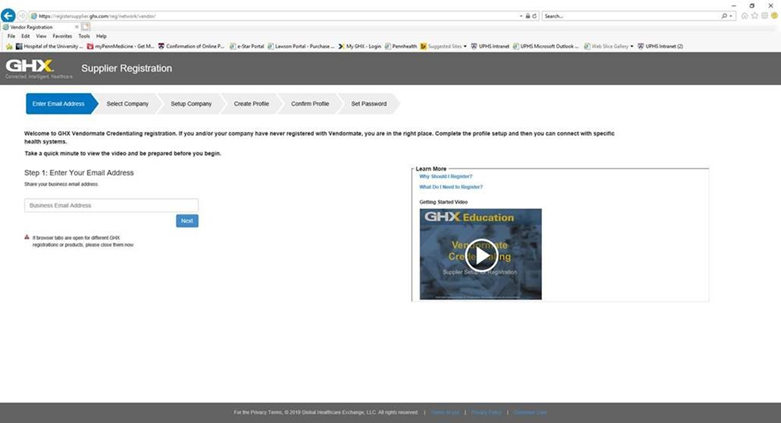Screen dimensions: 781x423
Task: Open Customer Care footer link
Action: tap(530, 413)
